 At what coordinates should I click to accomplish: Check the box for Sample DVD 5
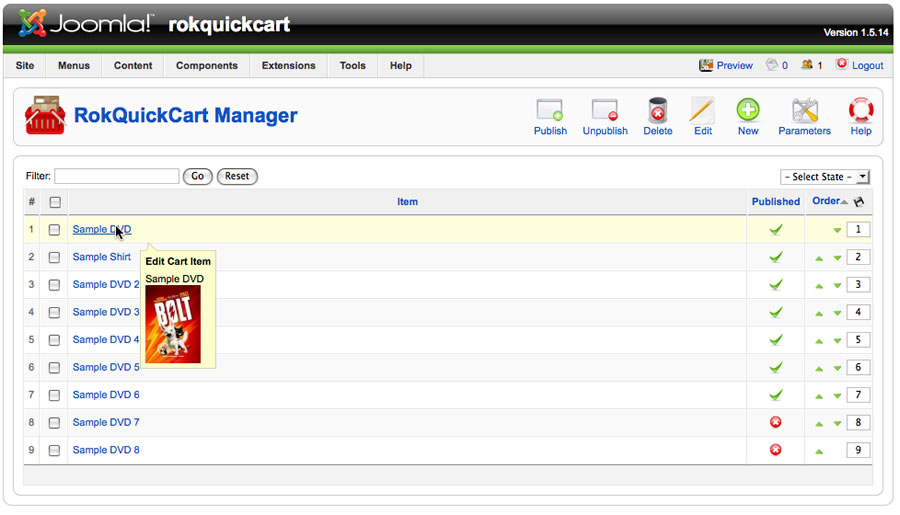point(55,367)
